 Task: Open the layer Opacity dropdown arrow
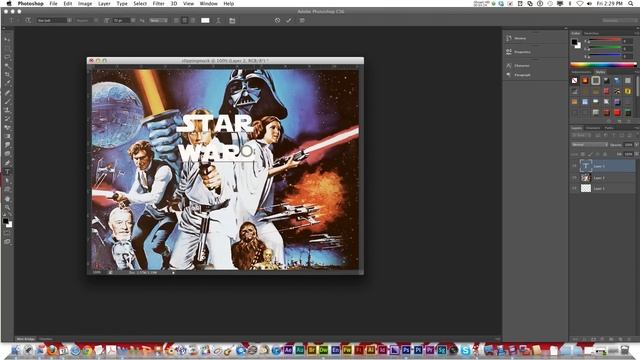point(636,144)
